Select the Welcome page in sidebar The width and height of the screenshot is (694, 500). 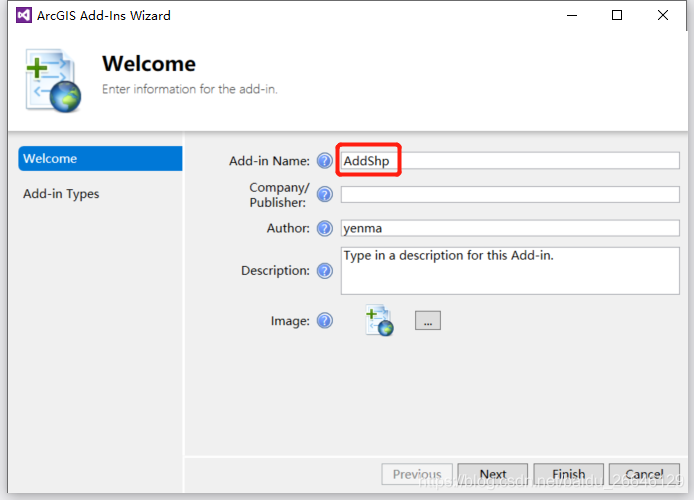(x=100, y=159)
